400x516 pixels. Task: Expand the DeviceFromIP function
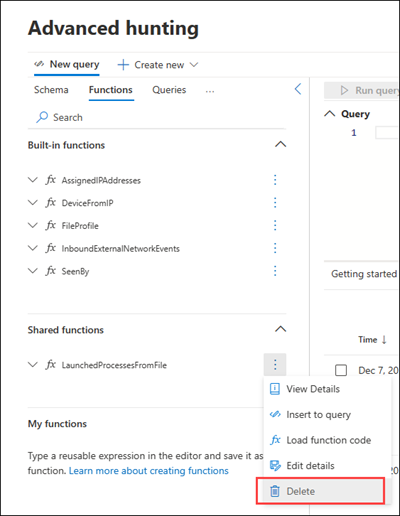[x=32, y=203]
